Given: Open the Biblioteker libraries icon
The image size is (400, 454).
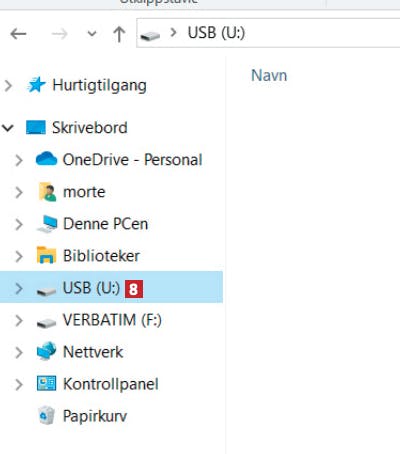Looking at the screenshot, I should coord(46,255).
